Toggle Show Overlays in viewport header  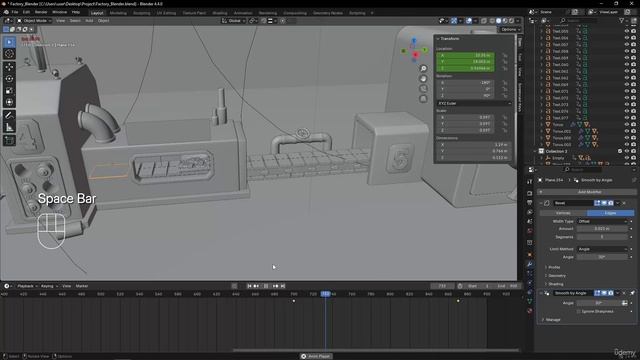coord(469,20)
